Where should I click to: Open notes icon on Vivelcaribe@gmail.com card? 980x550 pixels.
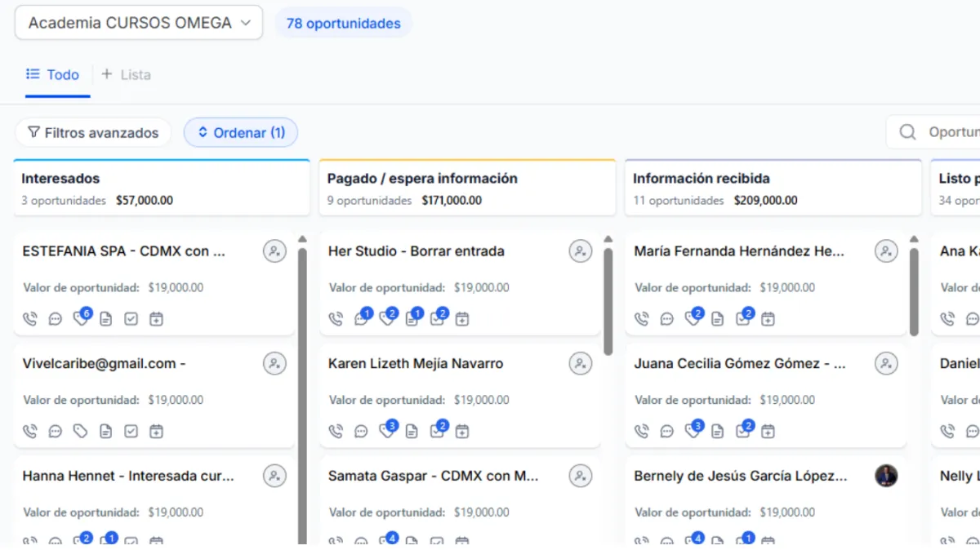(x=106, y=432)
